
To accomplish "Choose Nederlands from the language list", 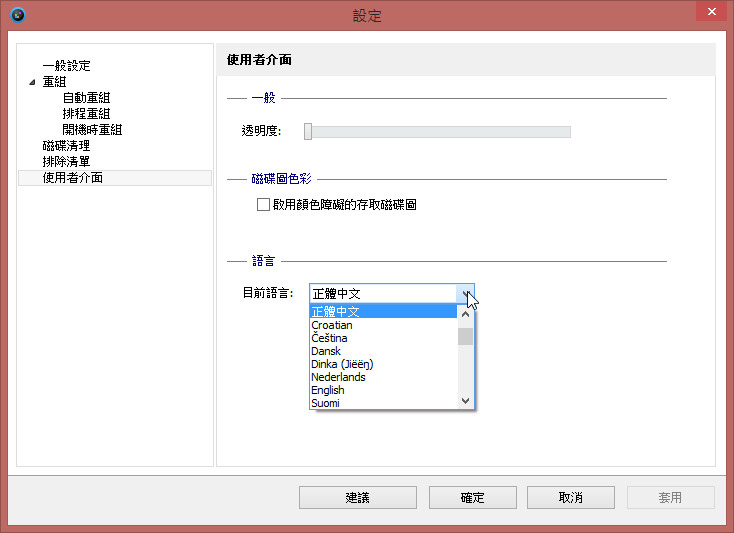I will pos(383,377).
